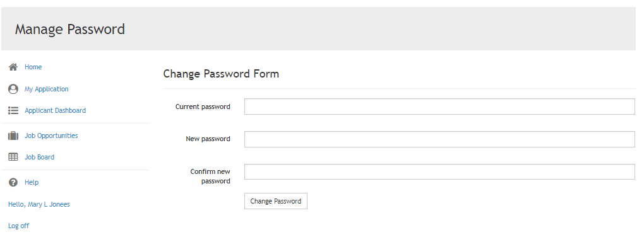Open the Job Board link
Screen dimensions: 644x242
pyautogui.click(x=39, y=157)
